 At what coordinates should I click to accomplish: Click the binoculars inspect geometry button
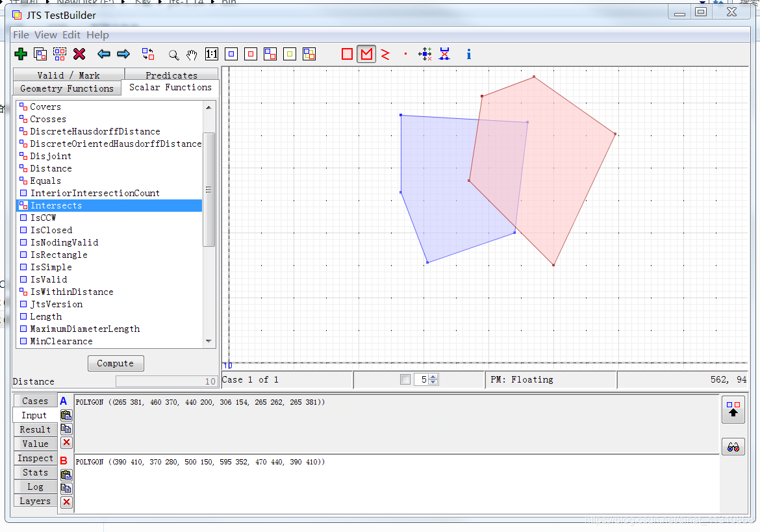[x=733, y=447]
